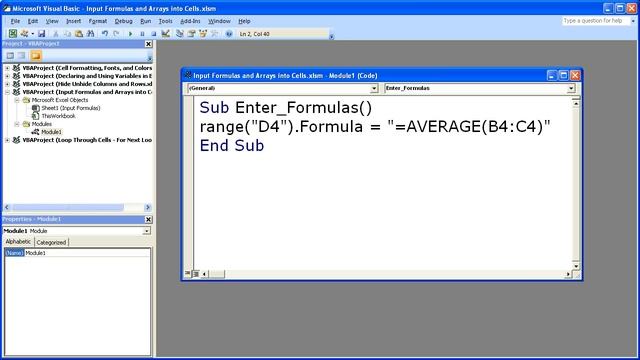The image size is (640, 360).
Task: Close the Project Explorer panel
Action: pos(149,44)
